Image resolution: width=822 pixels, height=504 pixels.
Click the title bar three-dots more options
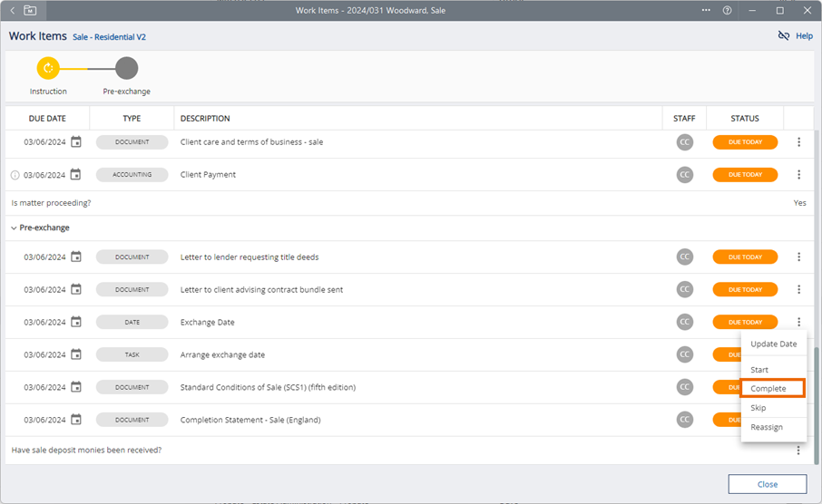pyautogui.click(x=707, y=10)
